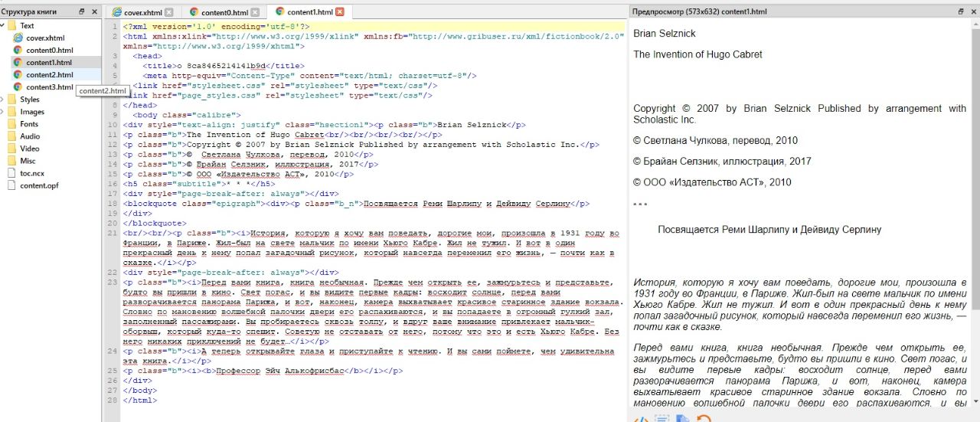Click "© Брайан Селзник, иллюстрация, 2017" in preview
This screenshot has width=980, height=422.
click(x=722, y=162)
